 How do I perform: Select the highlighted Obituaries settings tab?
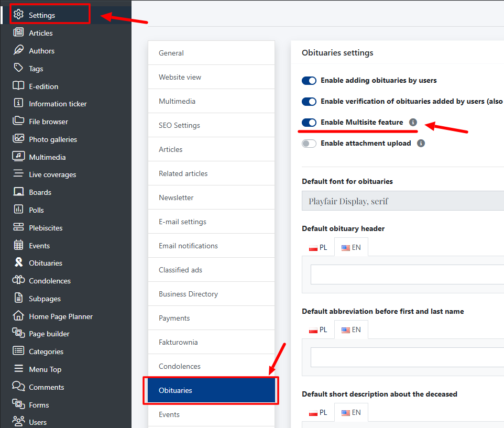pos(211,390)
